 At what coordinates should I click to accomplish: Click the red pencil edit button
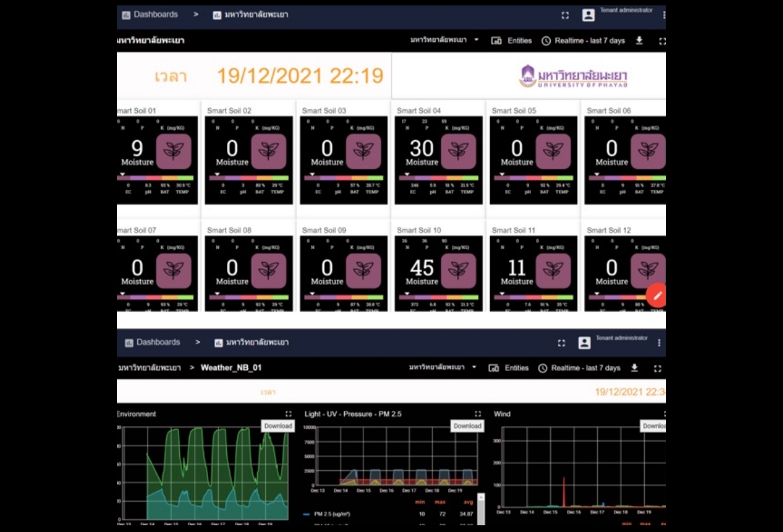click(x=657, y=295)
